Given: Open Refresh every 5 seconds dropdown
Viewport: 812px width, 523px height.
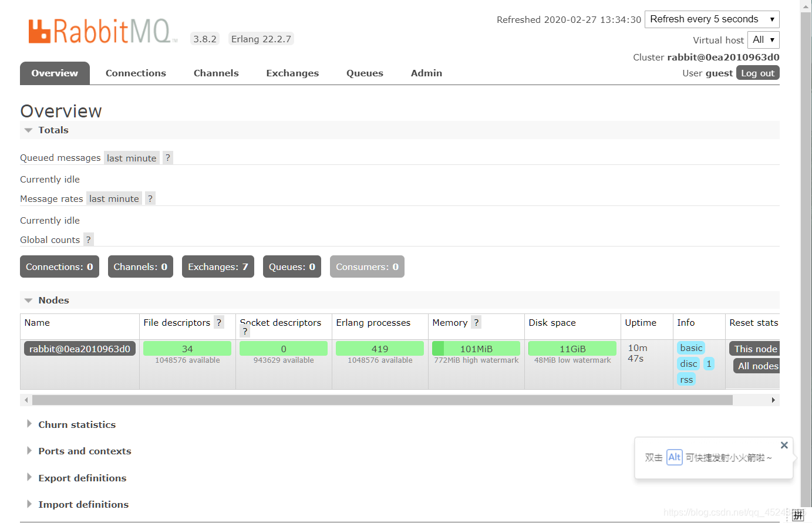Looking at the screenshot, I should 712,19.
